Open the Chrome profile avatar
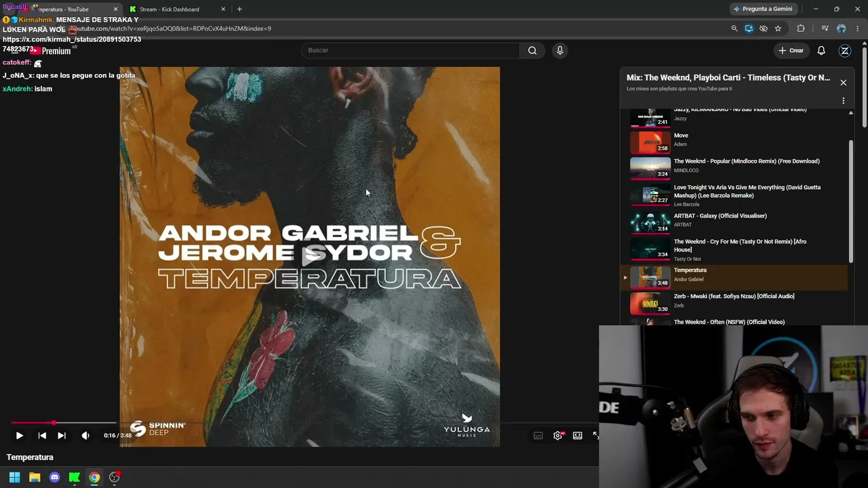Screen dimensions: 868x488 coord(842,28)
